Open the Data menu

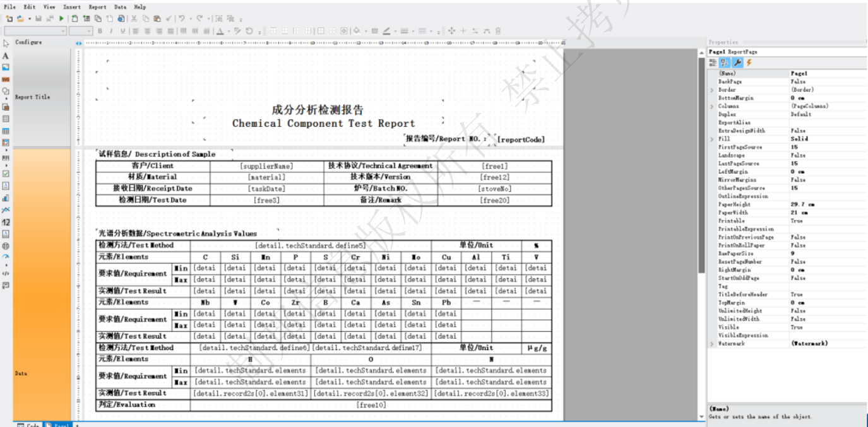point(120,7)
